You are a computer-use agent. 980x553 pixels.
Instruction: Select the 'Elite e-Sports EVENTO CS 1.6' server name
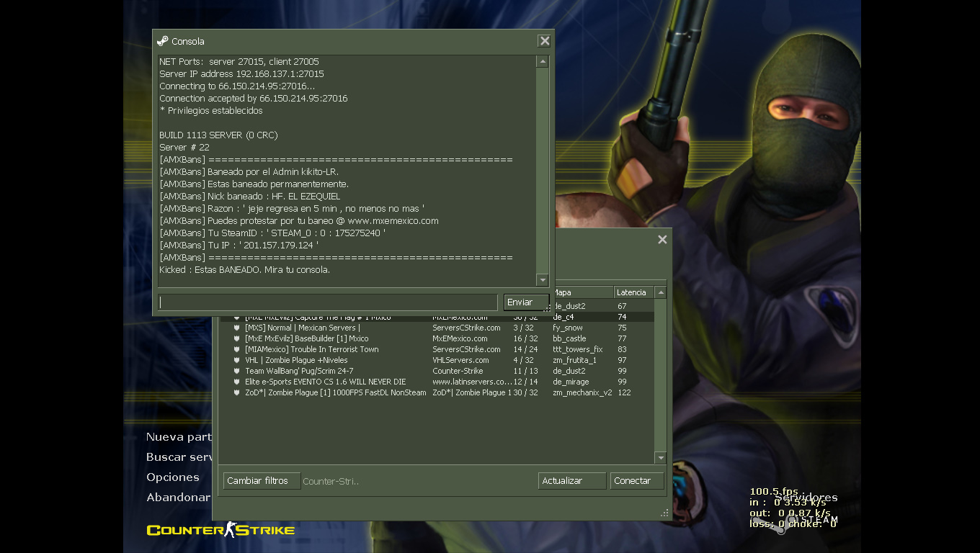(x=326, y=382)
